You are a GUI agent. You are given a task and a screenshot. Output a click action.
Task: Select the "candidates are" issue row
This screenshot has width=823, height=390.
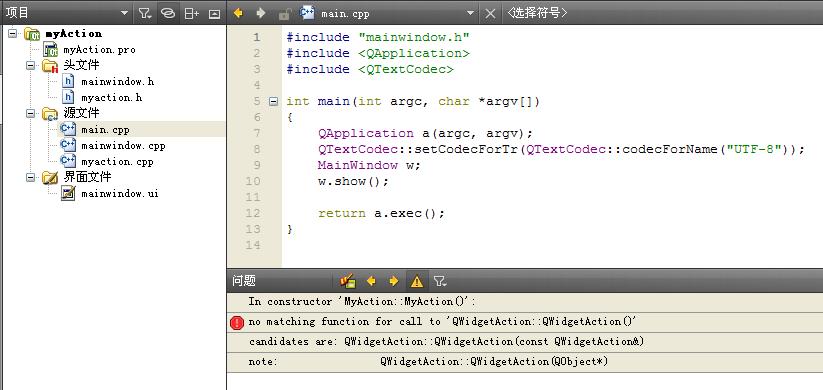[x=525, y=342]
